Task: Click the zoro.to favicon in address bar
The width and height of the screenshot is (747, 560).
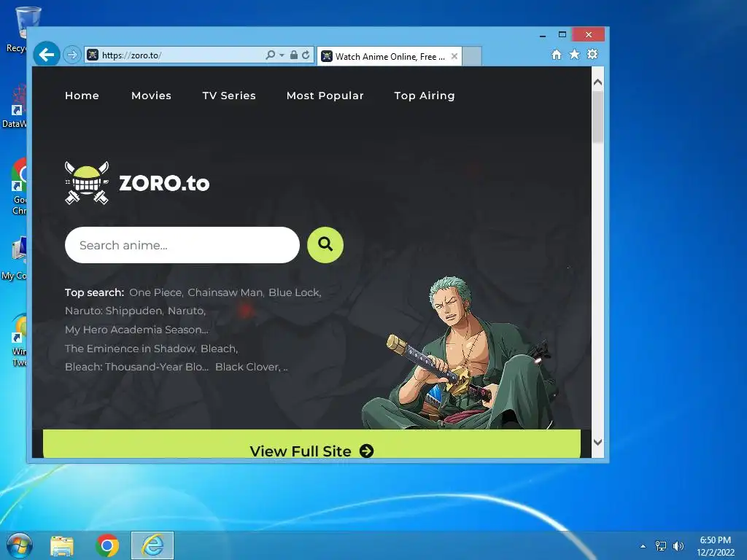Action: 93,55
